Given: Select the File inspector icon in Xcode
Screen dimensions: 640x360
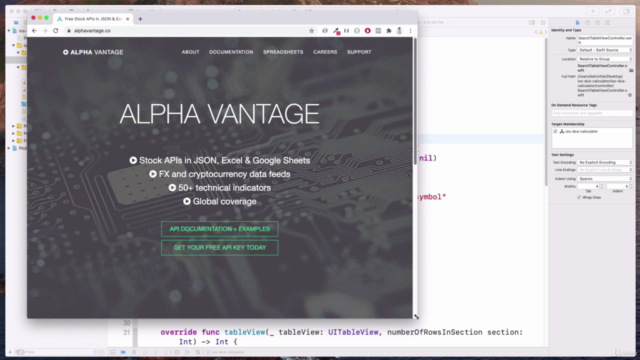Looking at the screenshot, I should 577,22.
